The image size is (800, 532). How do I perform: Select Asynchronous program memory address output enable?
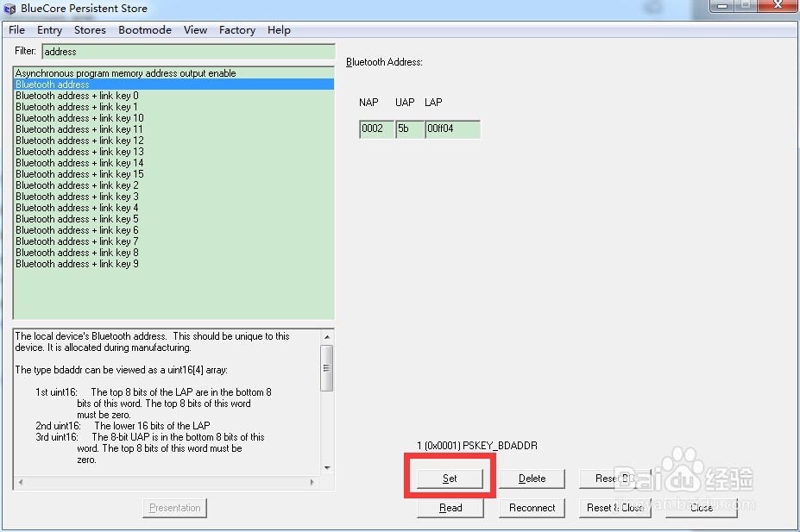click(x=173, y=73)
